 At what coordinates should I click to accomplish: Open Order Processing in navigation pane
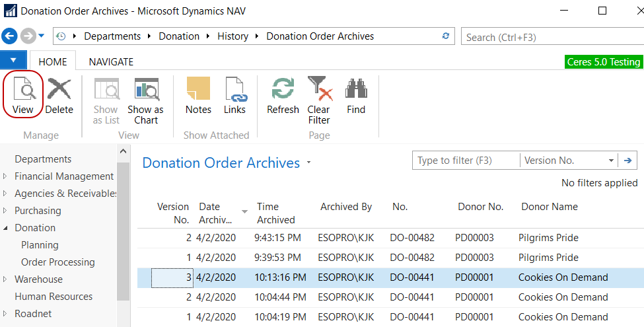58,262
